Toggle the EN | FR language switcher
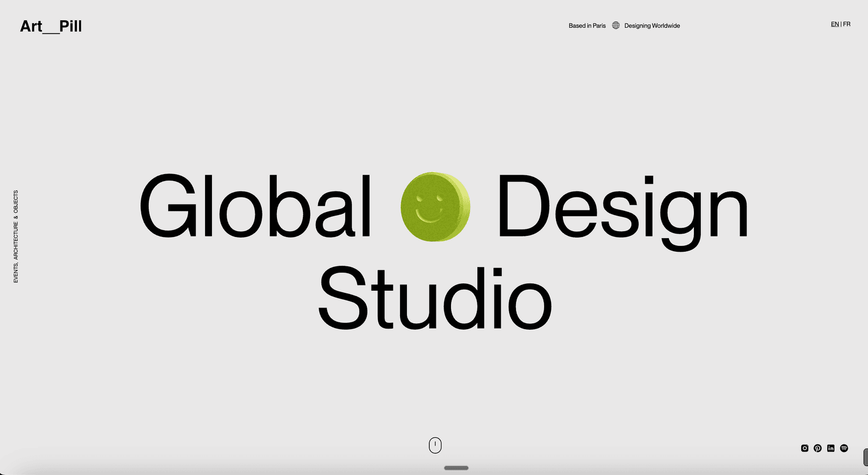The height and width of the screenshot is (475, 868). click(841, 24)
